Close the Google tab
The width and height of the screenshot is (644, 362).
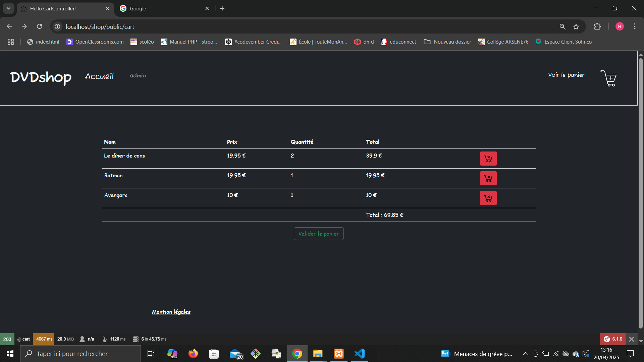pyautogui.click(x=207, y=8)
